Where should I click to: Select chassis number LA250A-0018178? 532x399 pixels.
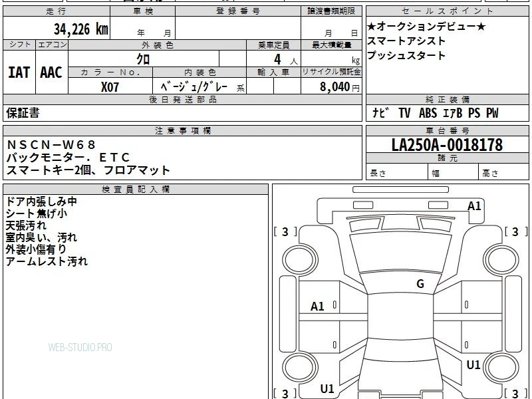[x=447, y=145]
